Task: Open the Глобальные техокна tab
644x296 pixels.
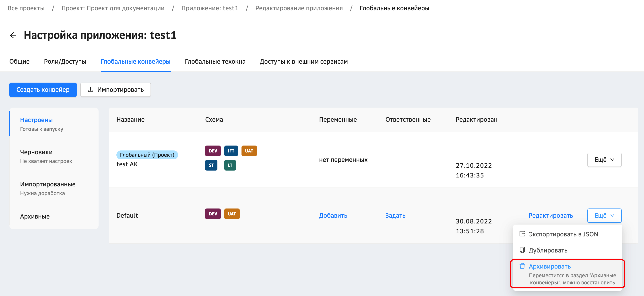Action: (x=215, y=62)
